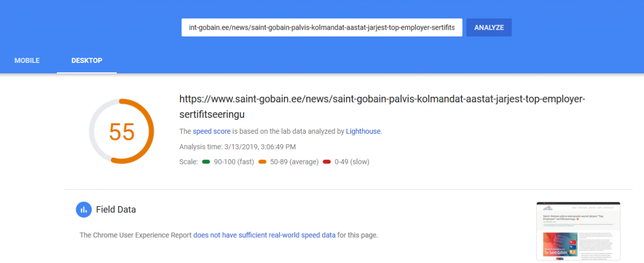Viewport: 644px width, 263px height.
Task: Switch to the MOBILE tab
Action: tap(27, 60)
